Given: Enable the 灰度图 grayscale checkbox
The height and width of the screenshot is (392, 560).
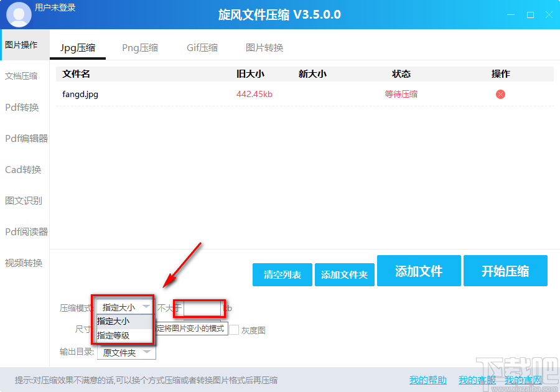Looking at the screenshot, I should pos(234,329).
